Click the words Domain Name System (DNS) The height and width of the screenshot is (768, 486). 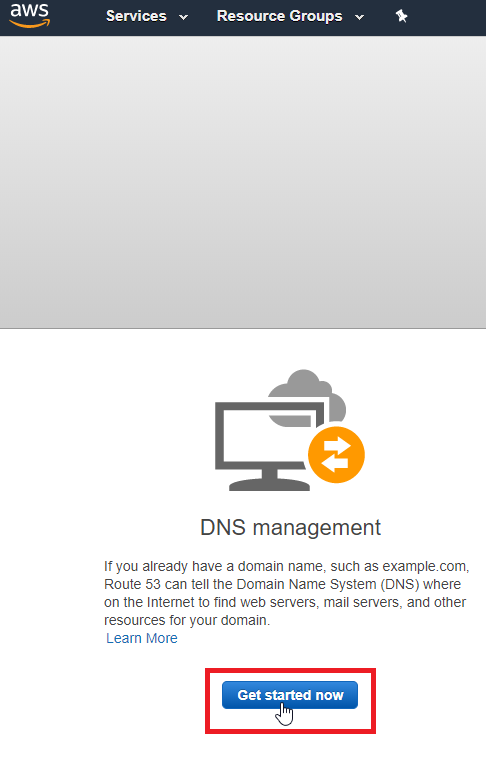tap(328, 584)
